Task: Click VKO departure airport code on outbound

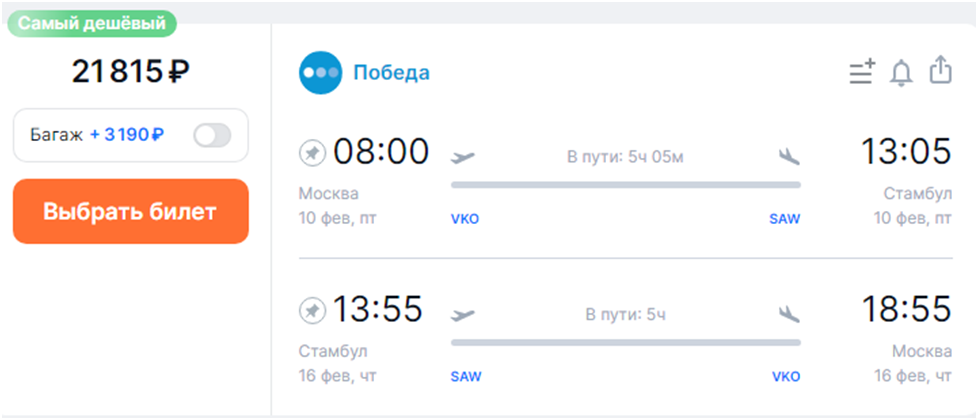Action: (x=465, y=219)
